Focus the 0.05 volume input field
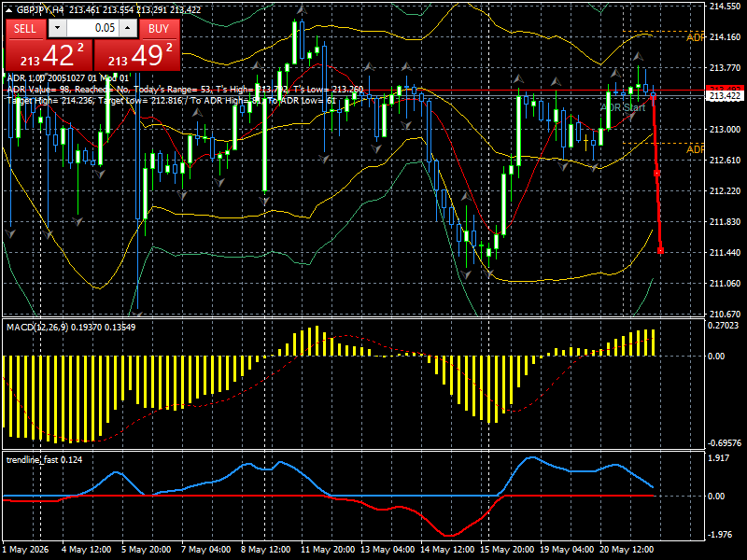747x560 pixels. coord(92,29)
